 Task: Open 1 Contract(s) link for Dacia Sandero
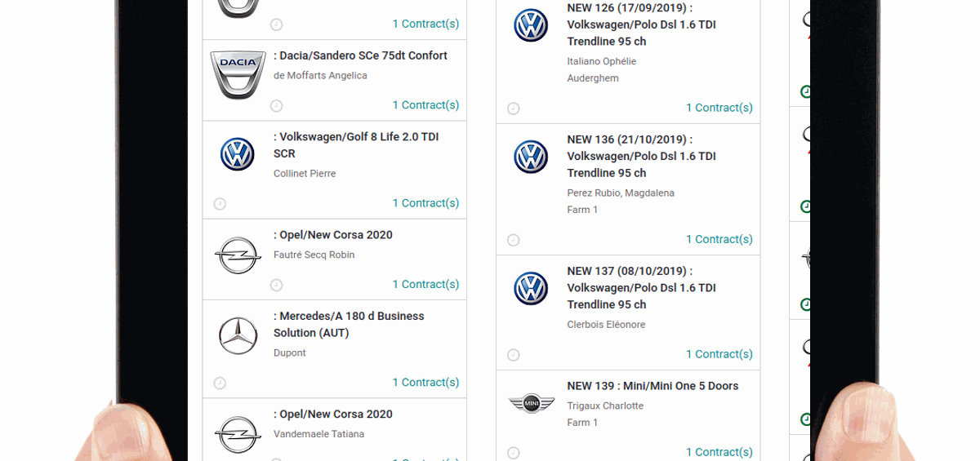pyautogui.click(x=425, y=105)
